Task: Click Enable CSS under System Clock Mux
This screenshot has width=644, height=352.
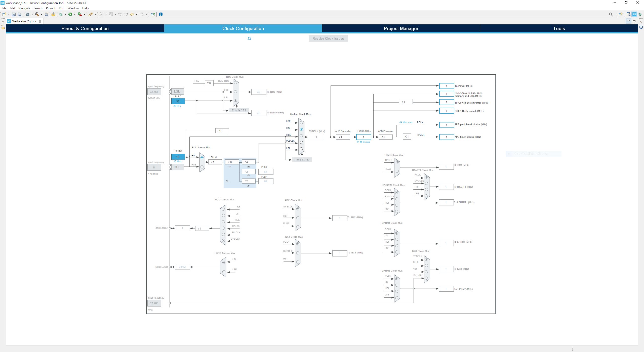Action: [x=302, y=160]
